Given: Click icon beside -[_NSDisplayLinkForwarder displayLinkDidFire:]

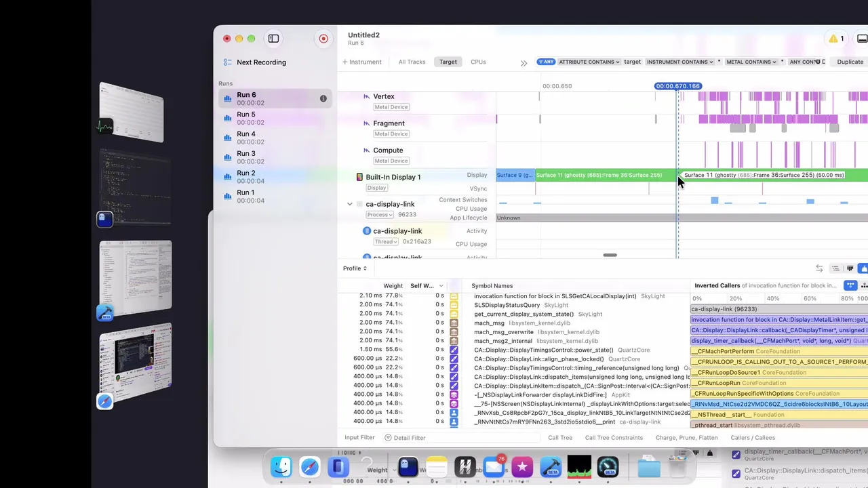Looking at the screenshot, I should pos(454,394).
